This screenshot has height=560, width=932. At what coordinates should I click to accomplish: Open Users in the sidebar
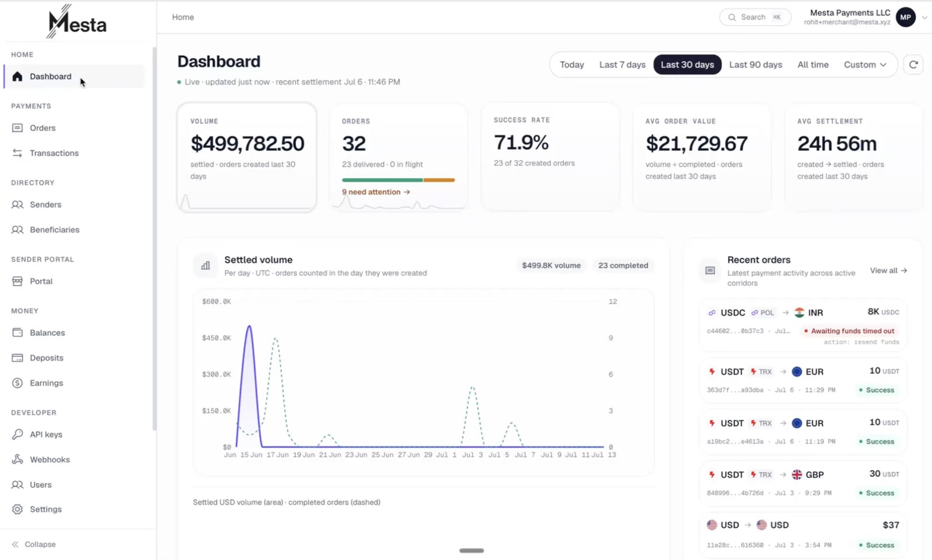tap(74, 484)
